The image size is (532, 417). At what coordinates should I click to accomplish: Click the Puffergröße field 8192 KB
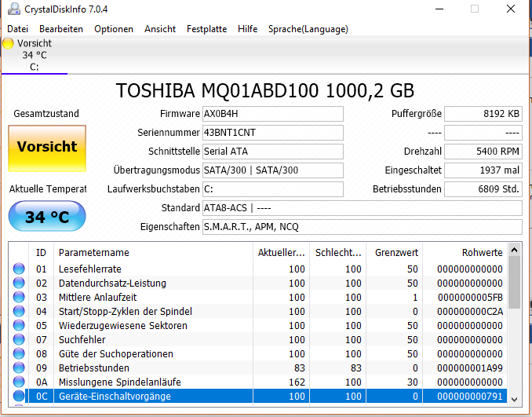click(x=483, y=114)
